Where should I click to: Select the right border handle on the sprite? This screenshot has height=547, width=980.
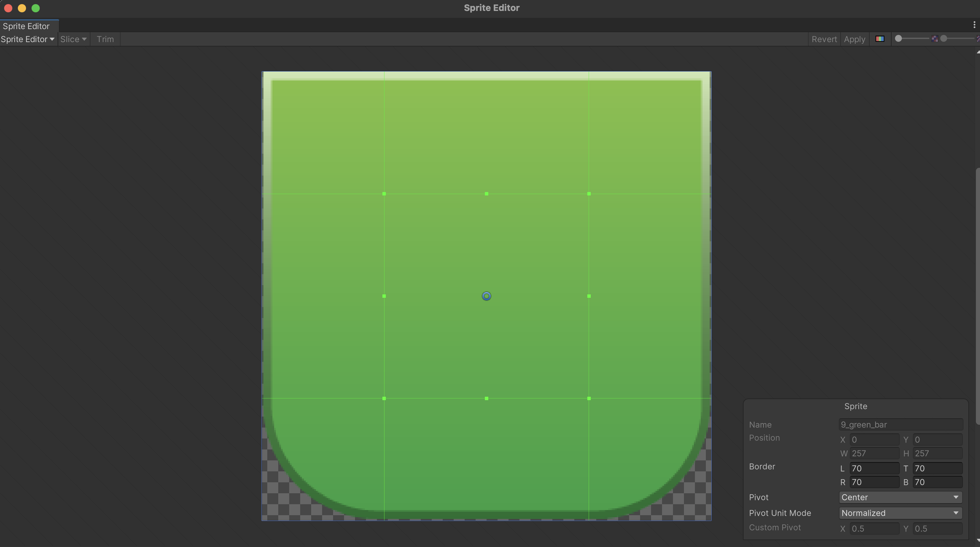point(589,296)
